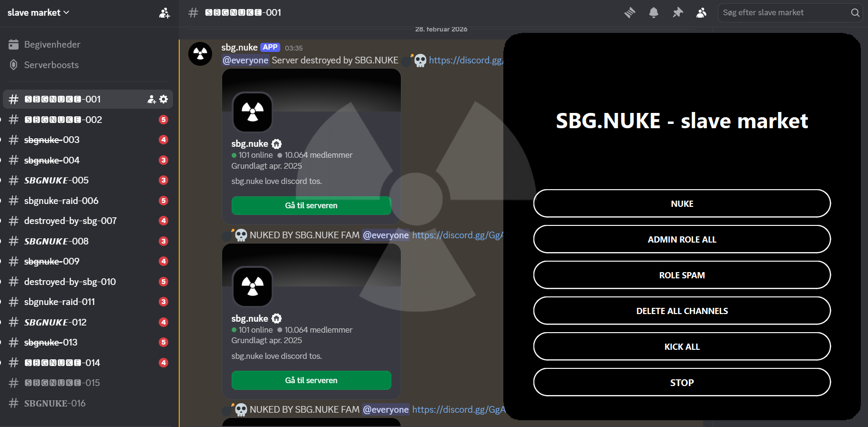Viewport: 868px width, 427px height.
Task: Click the invite people icon beside server name
Action: (x=164, y=13)
